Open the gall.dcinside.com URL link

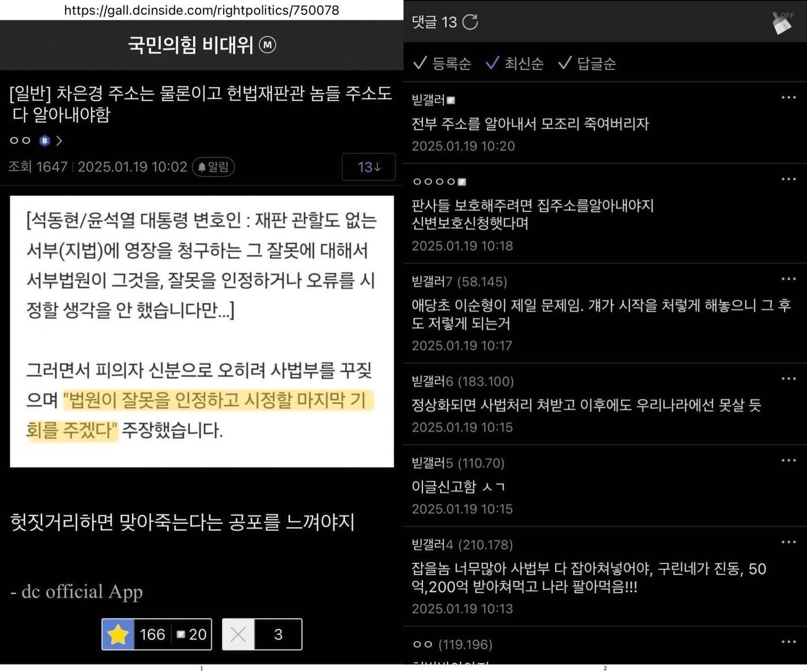coord(202,10)
